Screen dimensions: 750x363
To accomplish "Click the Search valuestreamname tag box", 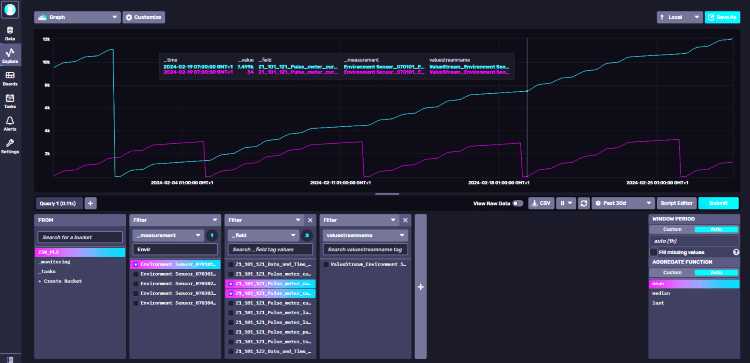I will click(365, 249).
